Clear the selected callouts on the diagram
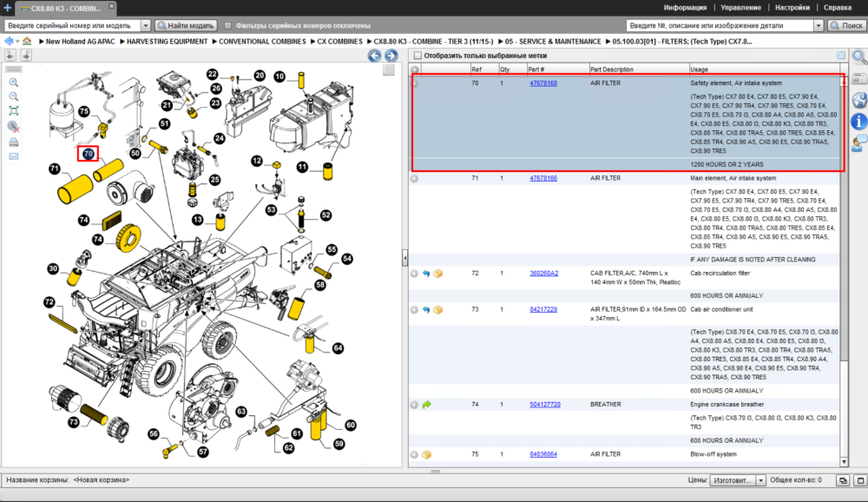Image resolution: width=868 pixels, height=502 pixels. (14, 128)
